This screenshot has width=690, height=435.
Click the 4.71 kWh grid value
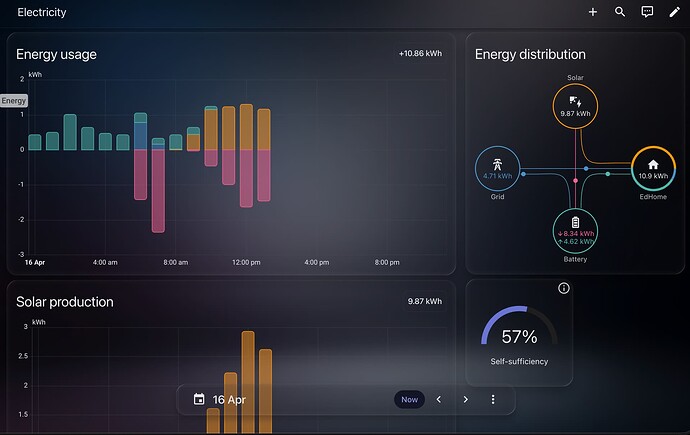(497, 176)
